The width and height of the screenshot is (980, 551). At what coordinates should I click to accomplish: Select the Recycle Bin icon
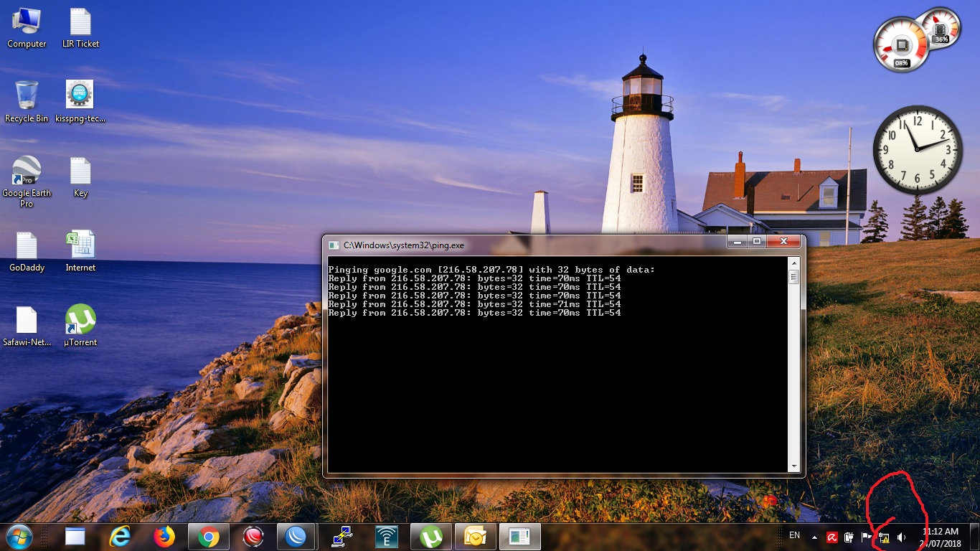[x=27, y=102]
